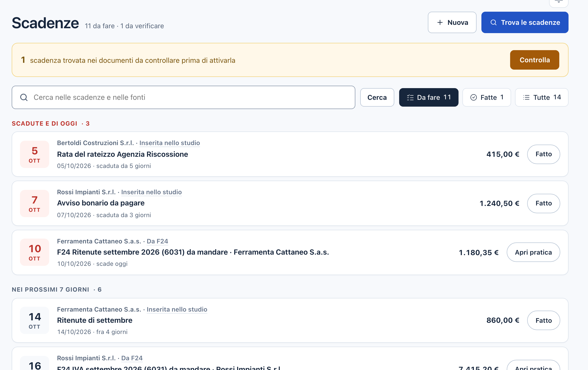The height and width of the screenshot is (370, 588).
Task: Click Controlla in the yellow banner
Action: click(534, 60)
